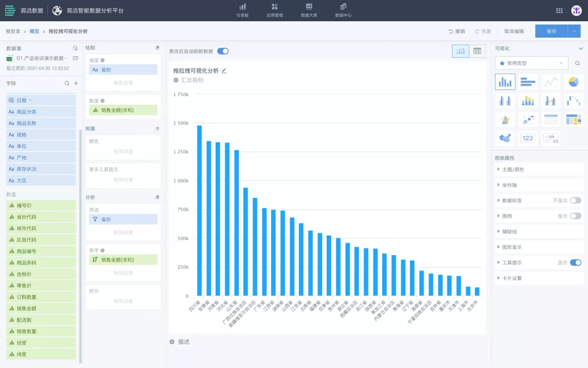Open the app grid icon in header
The image size is (588, 368).
[x=559, y=10]
